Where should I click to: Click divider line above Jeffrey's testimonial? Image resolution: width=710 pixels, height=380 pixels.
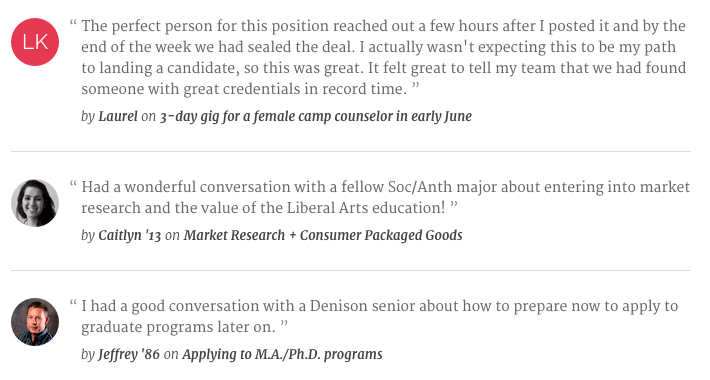351,270
